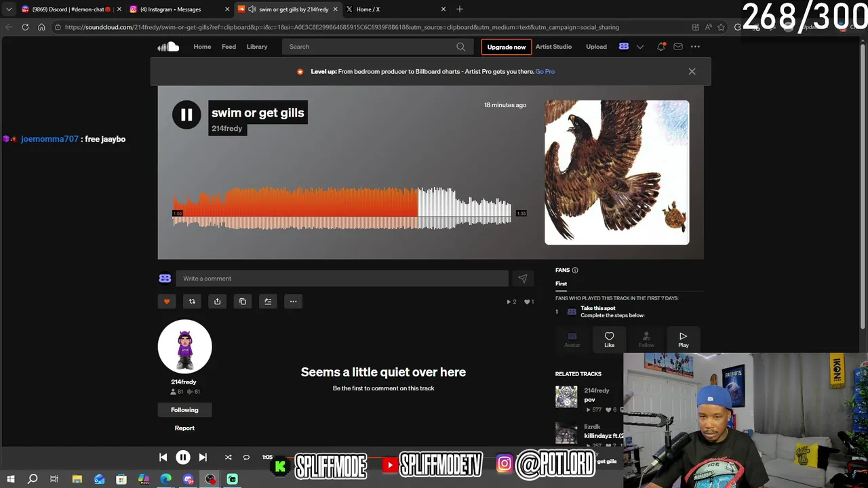This screenshot has width=868, height=488.
Task: Pause the track with the large pause button
Action: tap(186, 115)
